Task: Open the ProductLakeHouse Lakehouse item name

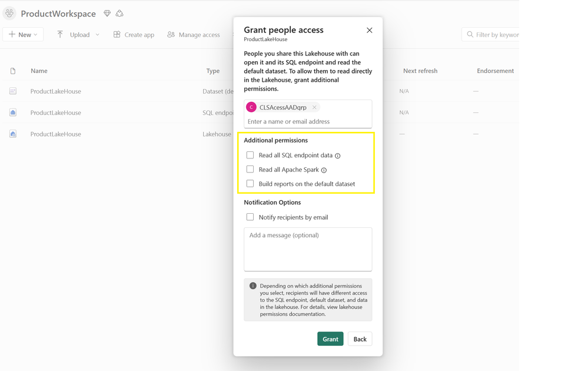Action: [55, 134]
